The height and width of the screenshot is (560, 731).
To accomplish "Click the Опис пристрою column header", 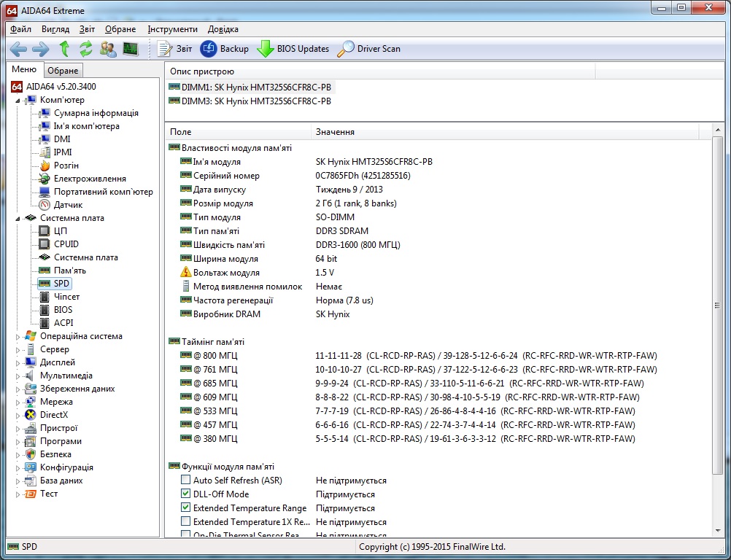I will click(x=380, y=71).
